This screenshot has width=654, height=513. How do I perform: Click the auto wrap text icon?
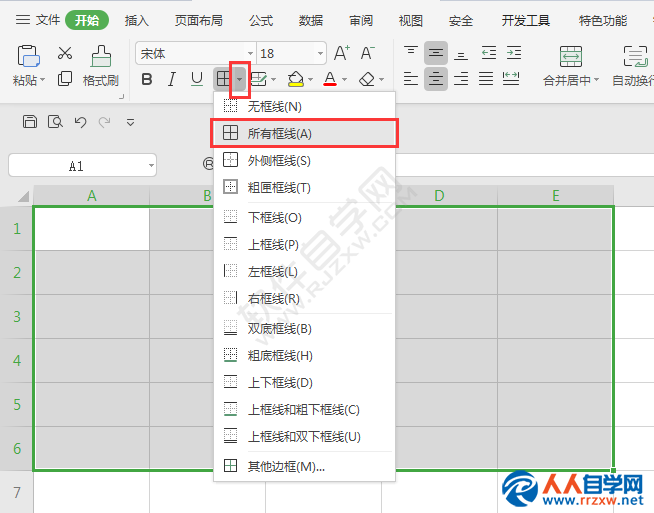[x=635, y=56]
